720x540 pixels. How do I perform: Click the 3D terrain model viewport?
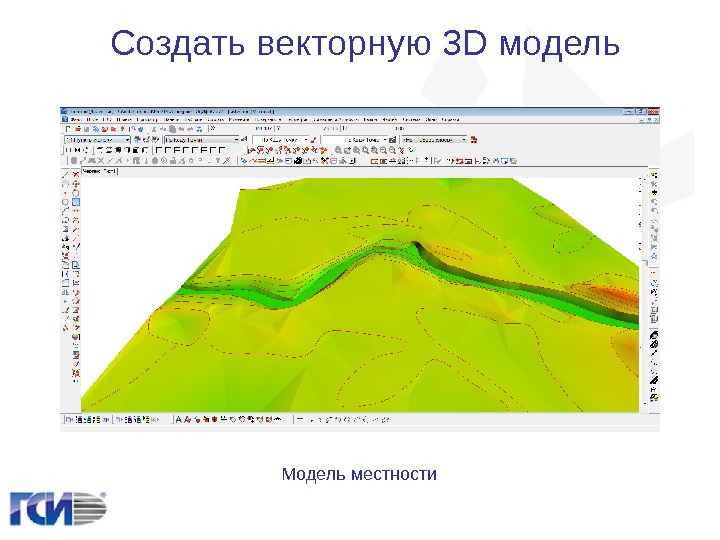(360, 295)
